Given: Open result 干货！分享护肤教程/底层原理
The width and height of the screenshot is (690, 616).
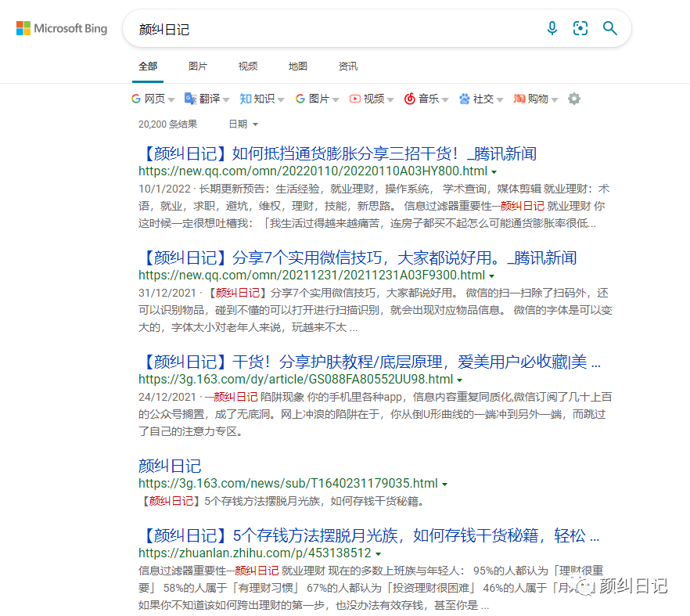Looking at the screenshot, I should click(370, 362).
